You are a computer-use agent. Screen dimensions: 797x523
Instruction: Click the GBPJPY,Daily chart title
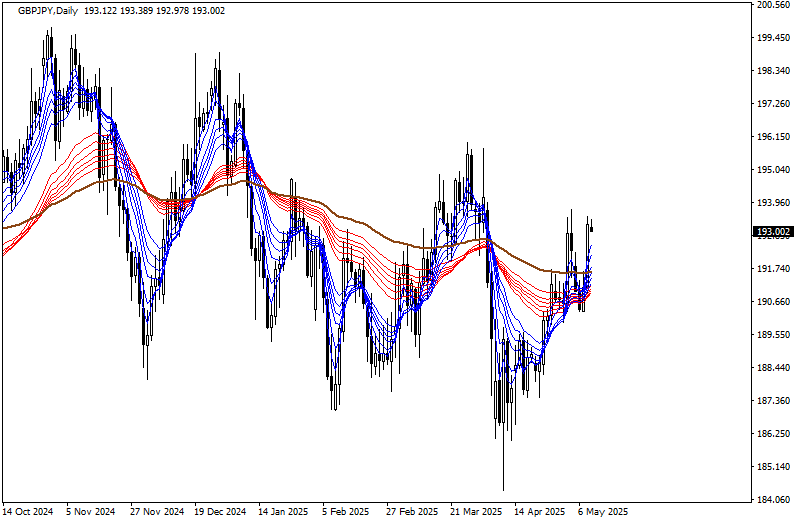click(x=48, y=11)
